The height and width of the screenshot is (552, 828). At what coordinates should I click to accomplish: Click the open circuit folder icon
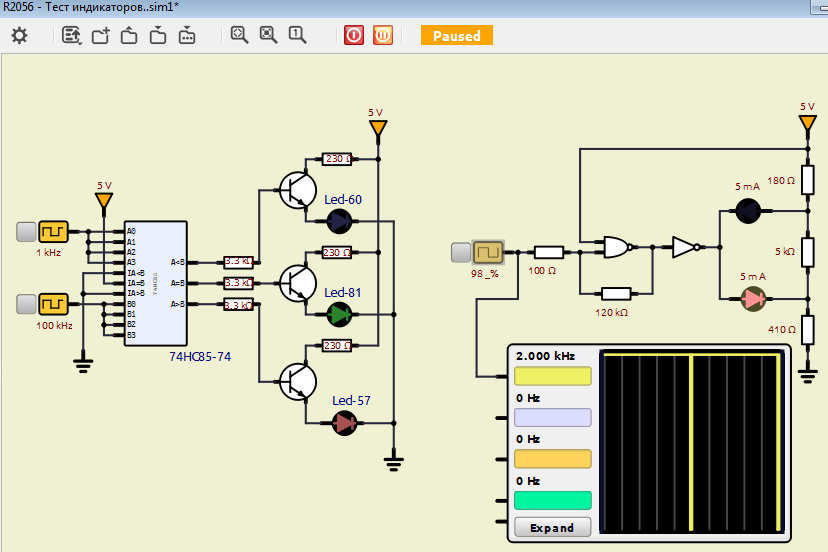tap(129, 35)
